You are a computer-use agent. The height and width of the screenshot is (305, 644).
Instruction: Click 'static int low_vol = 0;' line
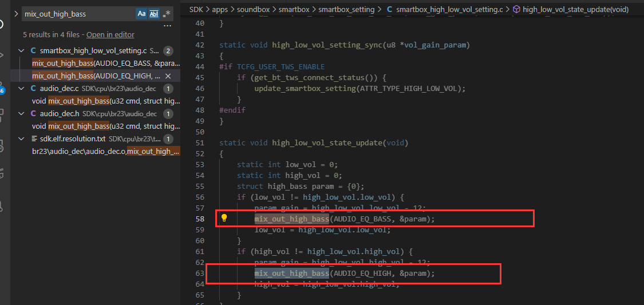(x=287, y=165)
